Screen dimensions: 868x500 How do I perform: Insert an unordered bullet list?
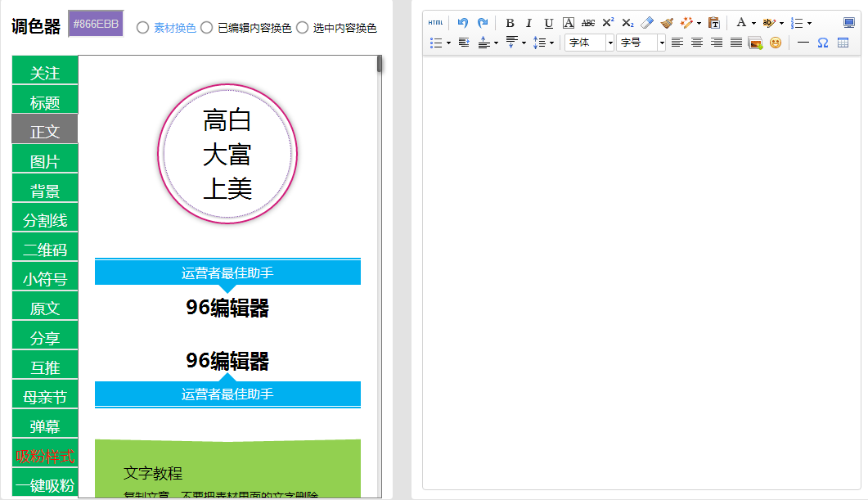(x=436, y=43)
